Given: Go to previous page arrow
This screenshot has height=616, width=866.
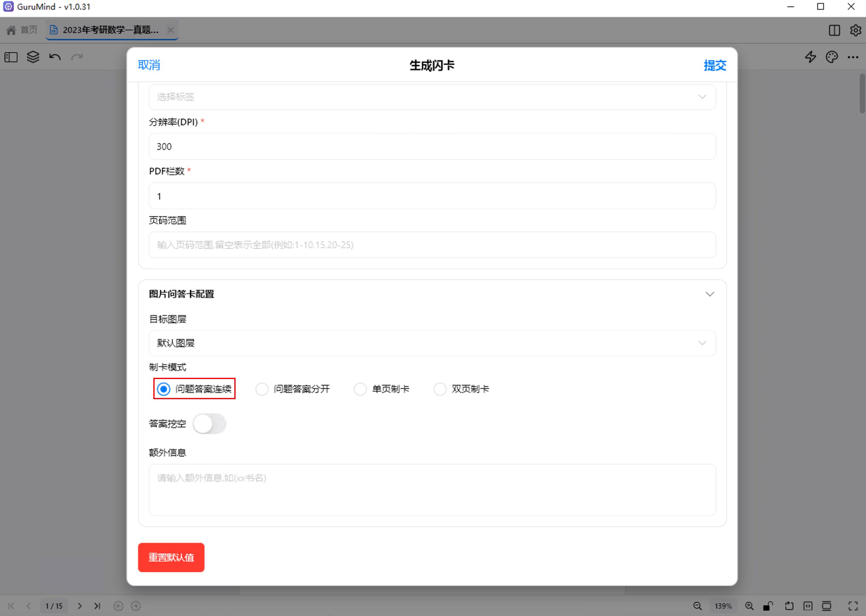Looking at the screenshot, I should [29, 606].
